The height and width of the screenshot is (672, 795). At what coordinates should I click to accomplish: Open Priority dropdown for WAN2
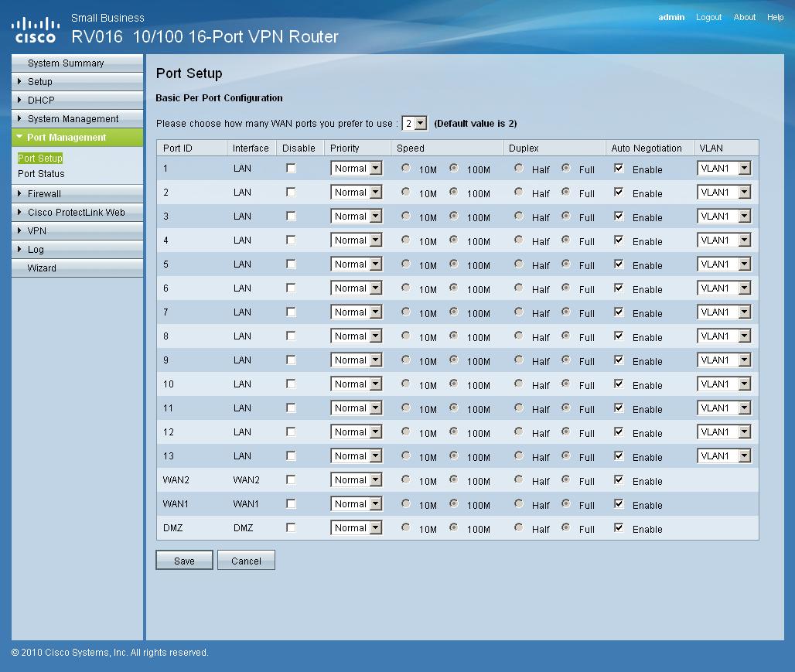coord(356,479)
